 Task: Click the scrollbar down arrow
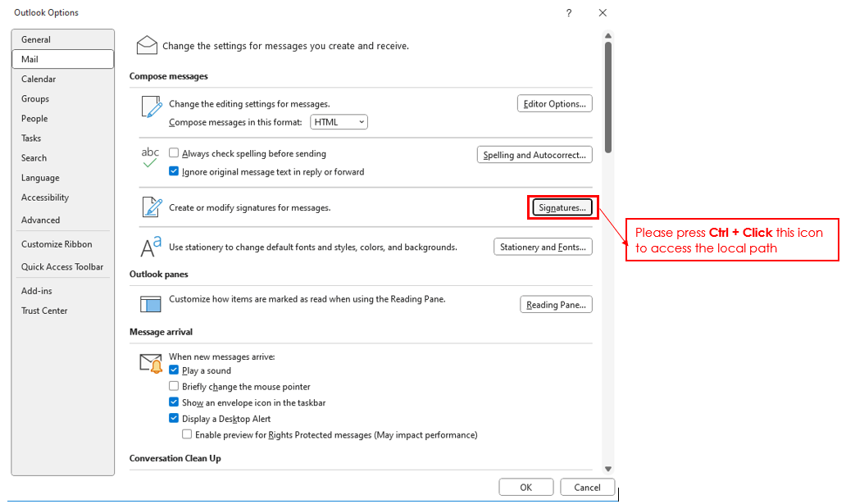pos(608,469)
